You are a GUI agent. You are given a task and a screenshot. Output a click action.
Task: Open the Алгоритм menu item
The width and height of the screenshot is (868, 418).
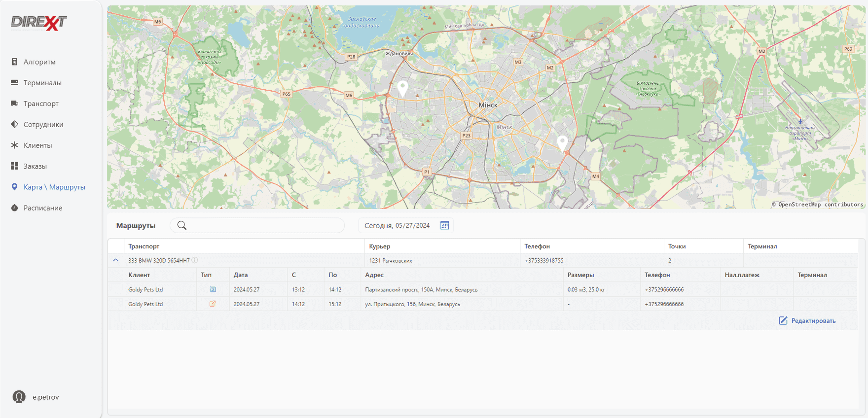pyautogui.click(x=39, y=62)
